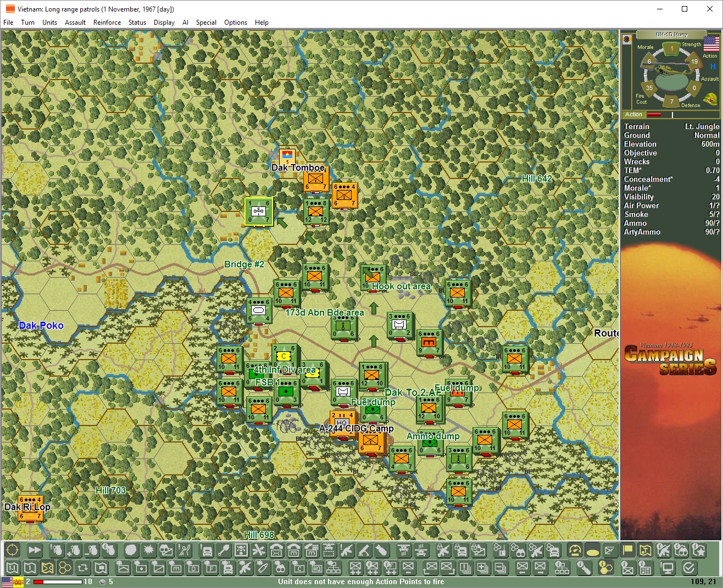Screen dimensions: 723x588
Task: Click the hex with binoculars icon
Action: [x=517, y=550]
